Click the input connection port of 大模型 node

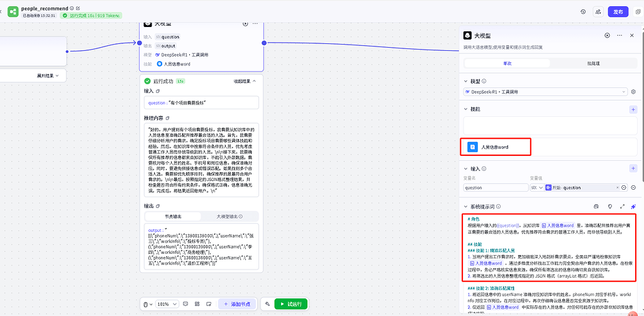(139, 43)
